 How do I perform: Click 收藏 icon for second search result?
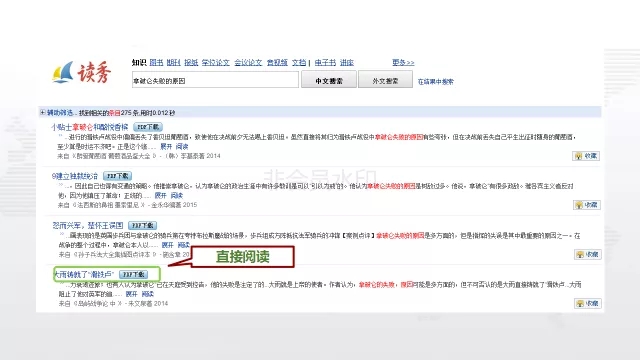point(587,205)
